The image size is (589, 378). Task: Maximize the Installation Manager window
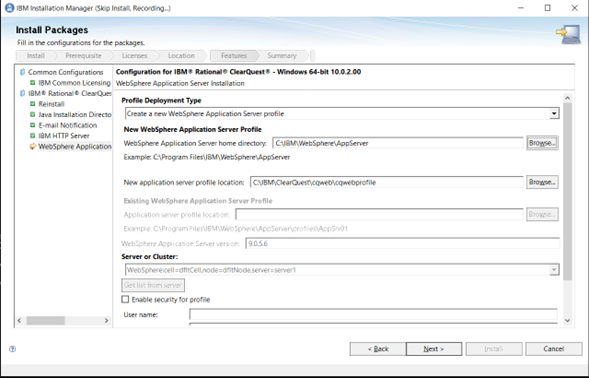(547, 8)
